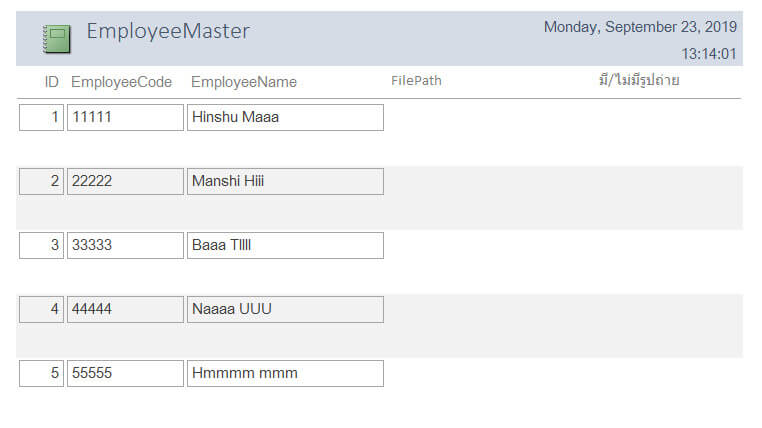Viewport: 762px width, 428px height.
Task: Click employee code field 11111
Action: coord(125,117)
